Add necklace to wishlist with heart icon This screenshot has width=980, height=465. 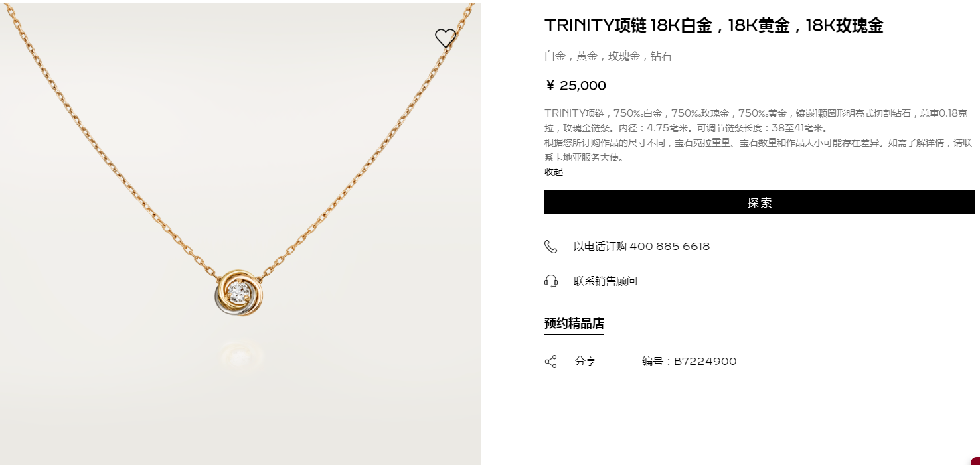pos(446,38)
